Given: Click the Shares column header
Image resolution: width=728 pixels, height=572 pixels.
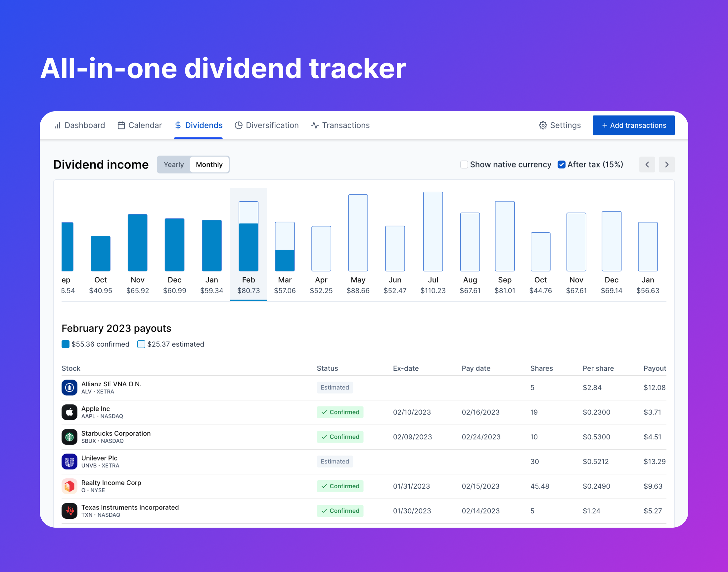Looking at the screenshot, I should pyautogui.click(x=542, y=368).
